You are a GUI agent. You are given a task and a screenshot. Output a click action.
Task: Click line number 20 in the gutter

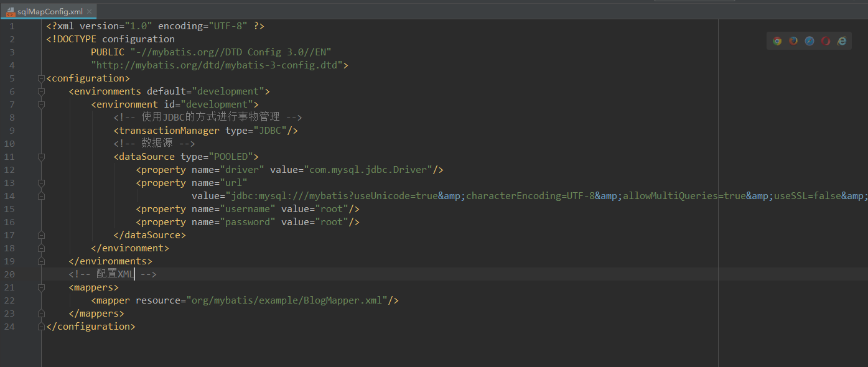(9, 274)
